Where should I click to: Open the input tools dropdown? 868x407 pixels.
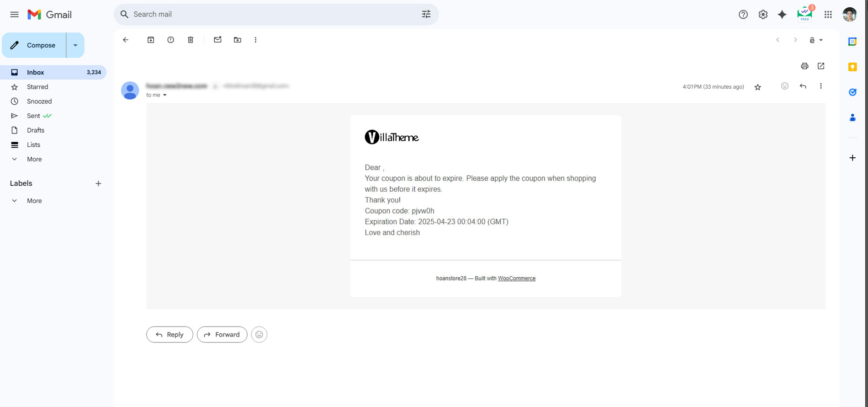[x=816, y=40]
